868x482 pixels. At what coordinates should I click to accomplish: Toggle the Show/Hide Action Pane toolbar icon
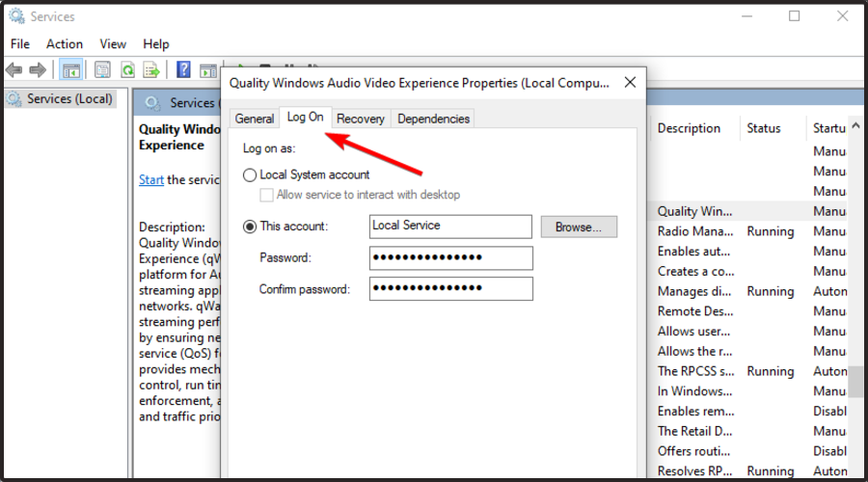pos(208,70)
